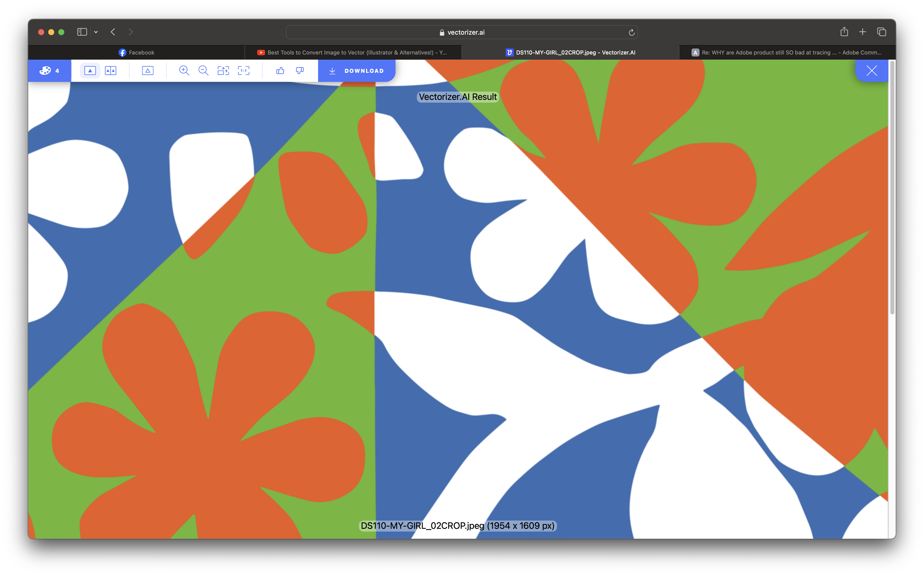924x576 pixels.
Task: Give a thumbs down rating
Action: pos(300,71)
